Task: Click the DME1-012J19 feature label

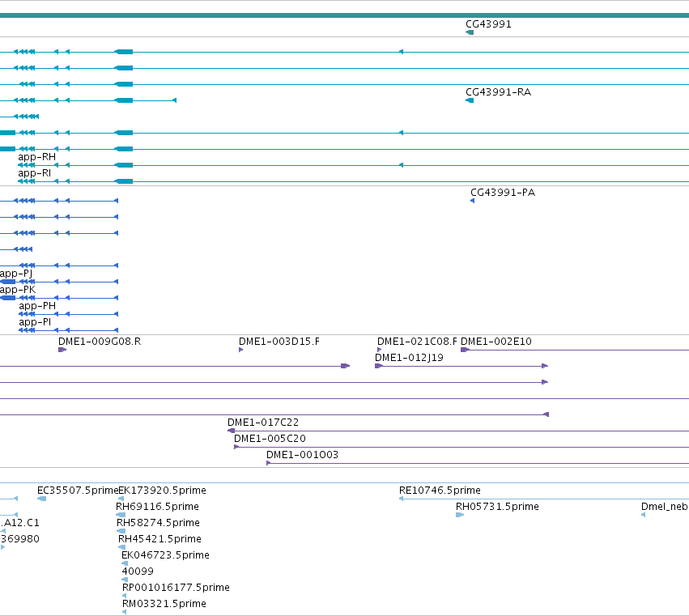Action: pyautogui.click(x=409, y=358)
